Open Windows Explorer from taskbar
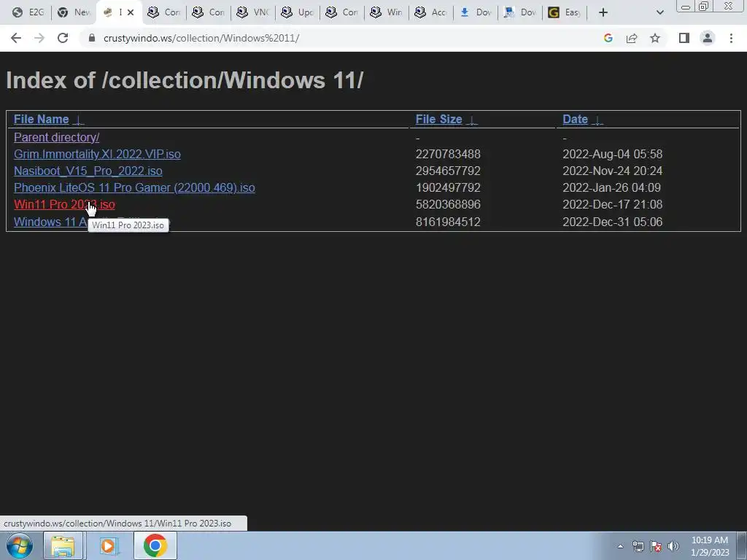The height and width of the screenshot is (560, 747). pos(63,545)
